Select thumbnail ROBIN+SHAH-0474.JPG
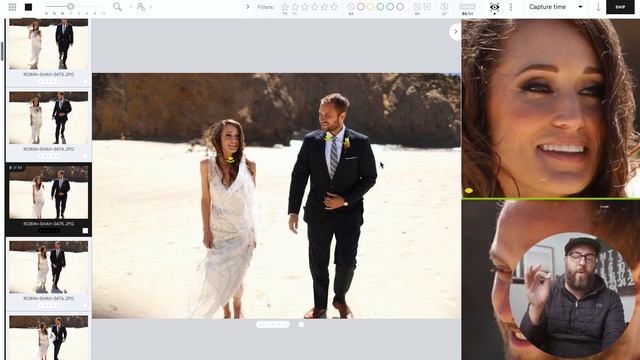Screen dimensions: 640x360 [49, 118]
